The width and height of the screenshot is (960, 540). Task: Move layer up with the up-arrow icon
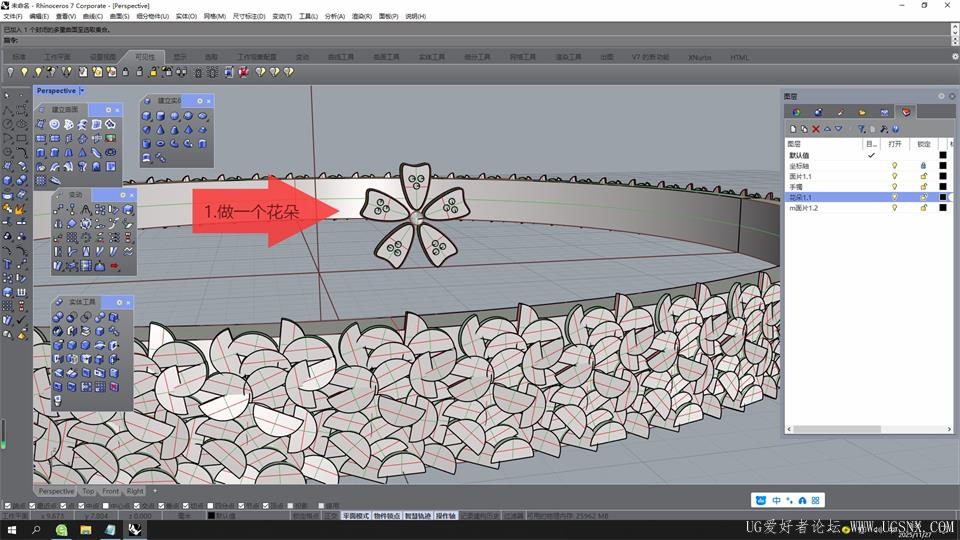point(827,129)
